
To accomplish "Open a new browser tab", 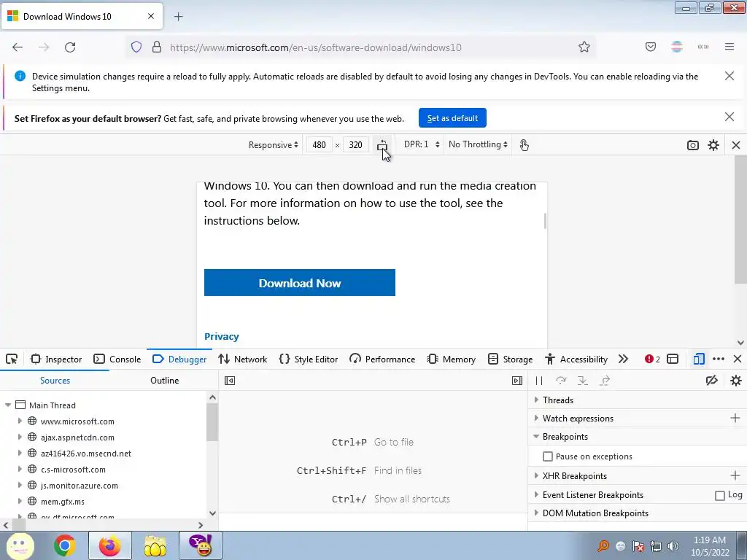I will point(178,17).
